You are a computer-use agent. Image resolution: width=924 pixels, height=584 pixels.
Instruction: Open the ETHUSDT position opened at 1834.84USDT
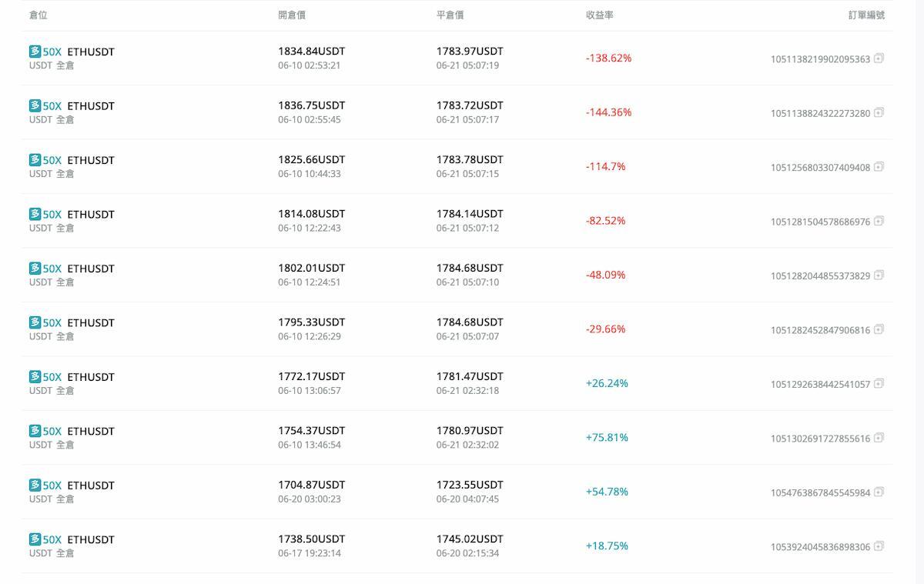tap(91, 52)
